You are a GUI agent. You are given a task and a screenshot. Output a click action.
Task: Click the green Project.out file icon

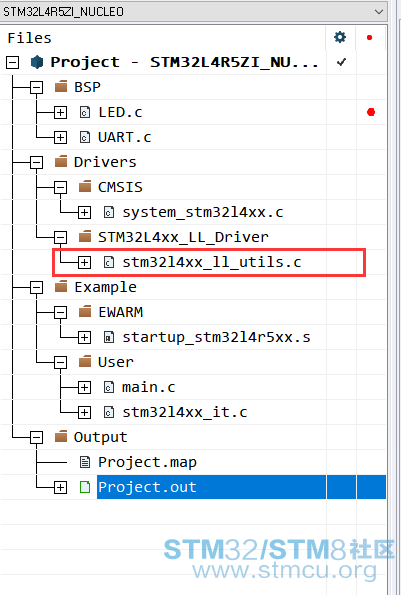(85, 487)
